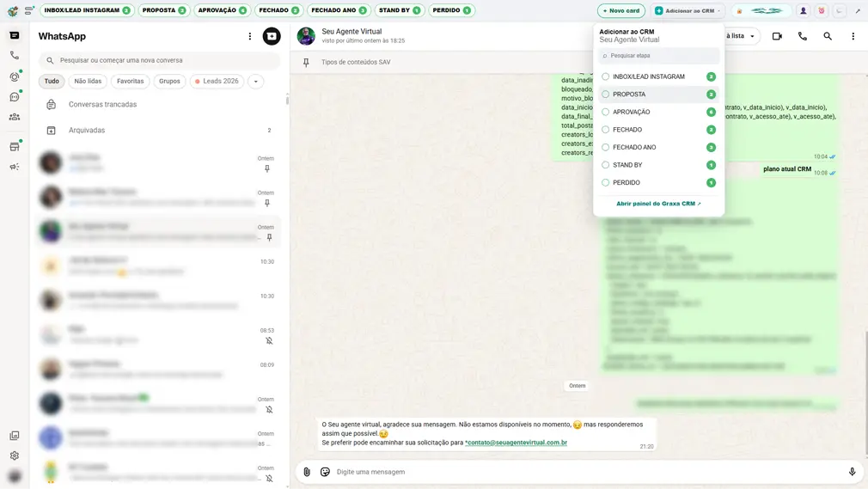Click the attach file paperclip icon

click(x=307, y=472)
